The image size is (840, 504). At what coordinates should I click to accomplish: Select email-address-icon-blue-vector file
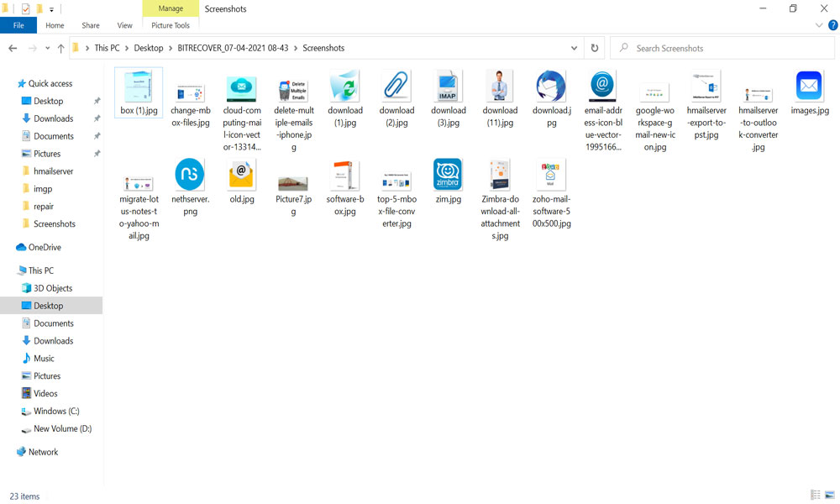(x=602, y=87)
